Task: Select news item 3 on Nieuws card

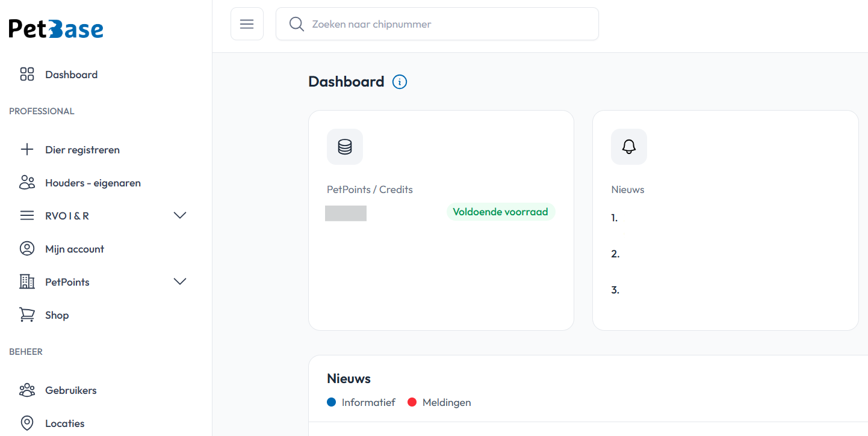Action: [x=615, y=290]
